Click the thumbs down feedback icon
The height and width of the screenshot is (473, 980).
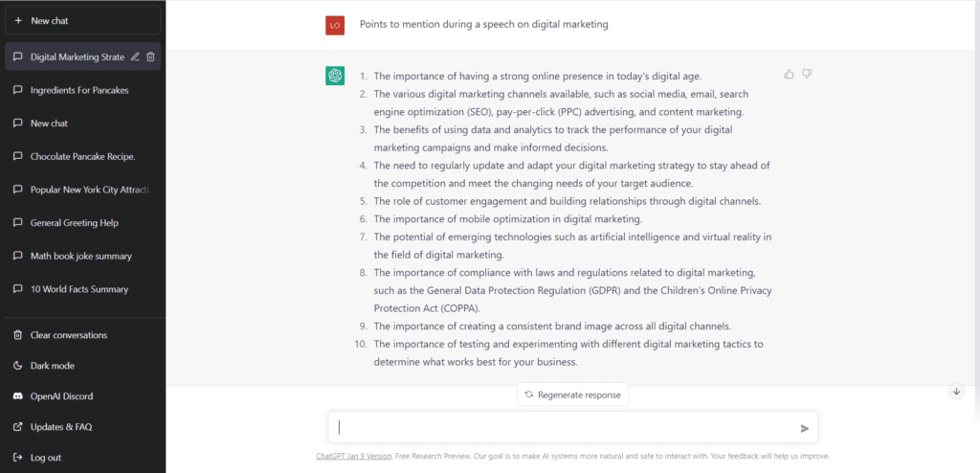(807, 75)
